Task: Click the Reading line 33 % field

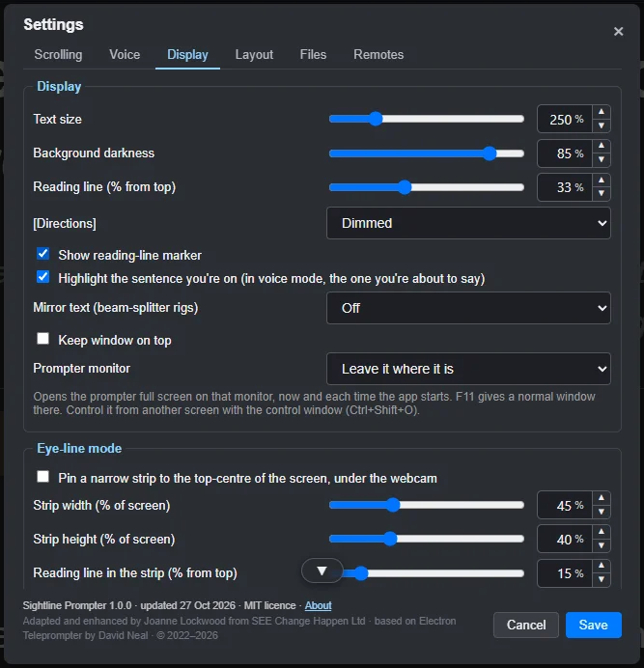Action: pyautogui.click(x=565, y=187)
